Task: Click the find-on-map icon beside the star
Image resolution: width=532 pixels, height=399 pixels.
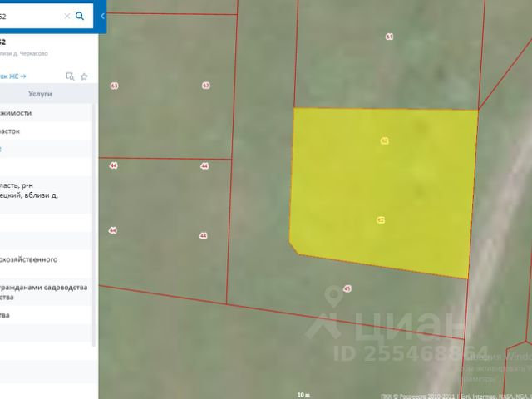Action: [x=70, y=76]
